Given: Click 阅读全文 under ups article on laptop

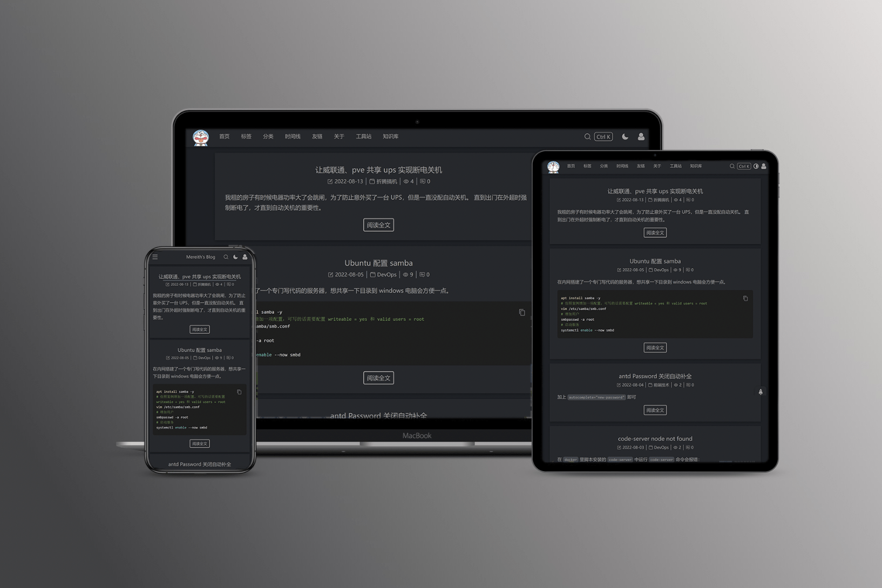Looking at the screenshot, I should coord(378,225).
